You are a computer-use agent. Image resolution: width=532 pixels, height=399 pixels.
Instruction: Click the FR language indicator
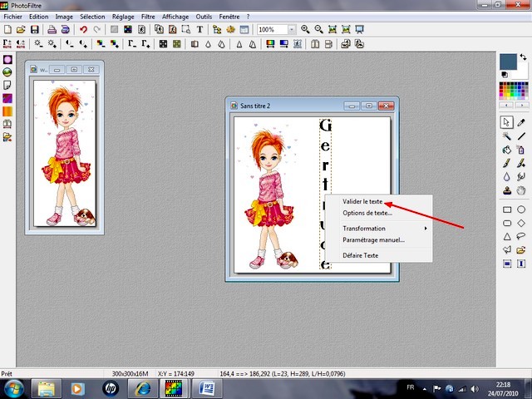410,387
